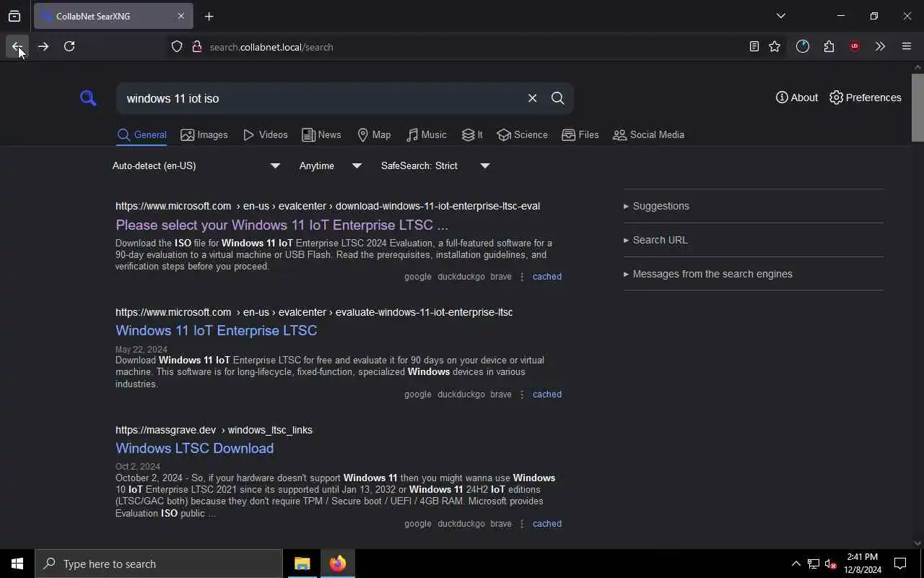Reload the current page

[x=69, y=46]
